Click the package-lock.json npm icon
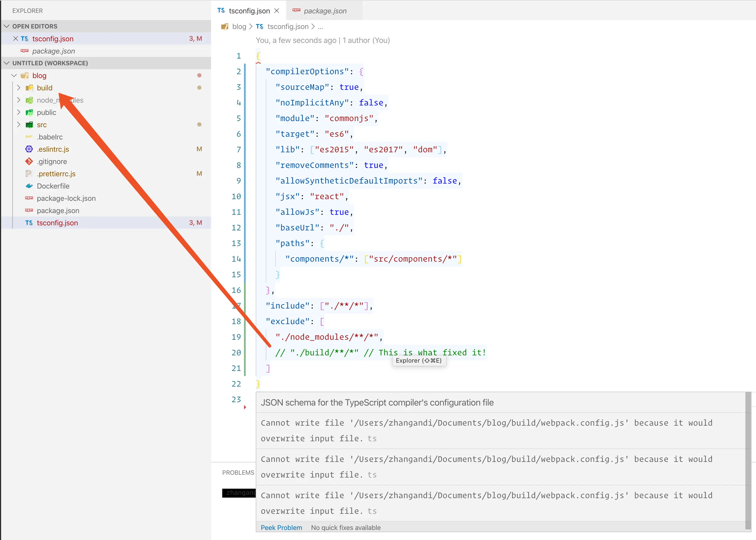Screen dimensions: 756x540 coord(29,198)
